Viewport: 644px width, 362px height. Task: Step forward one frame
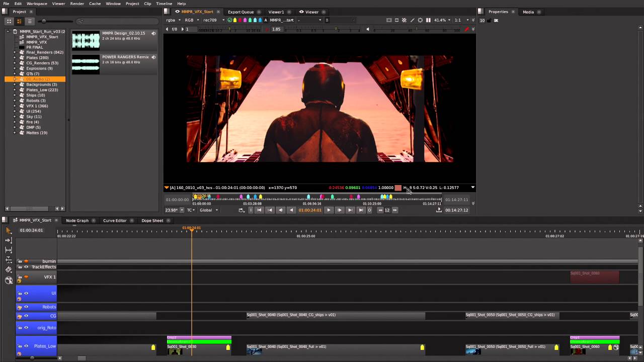(339, 210)
